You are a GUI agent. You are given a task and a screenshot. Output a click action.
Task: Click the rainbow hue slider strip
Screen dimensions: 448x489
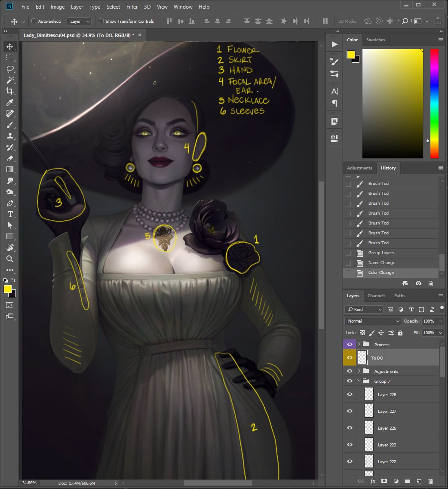[x=434, y=104]
